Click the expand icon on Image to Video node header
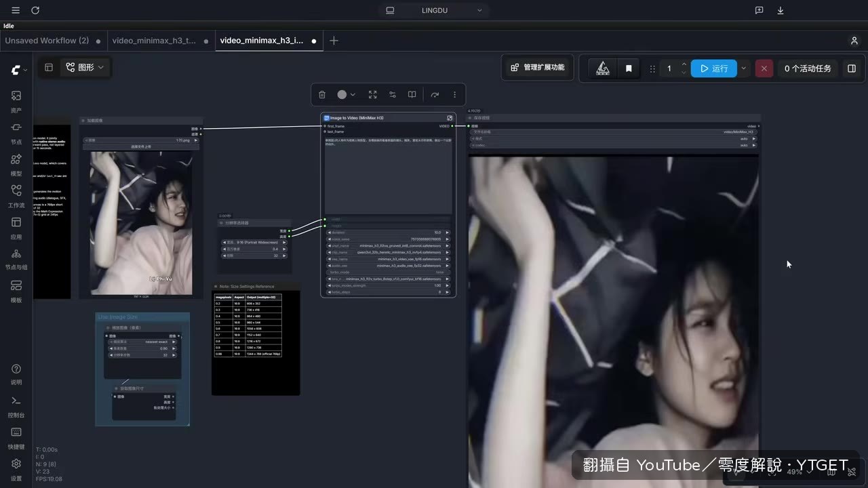Viewport: 868px width, 488px height. (450, 118)
